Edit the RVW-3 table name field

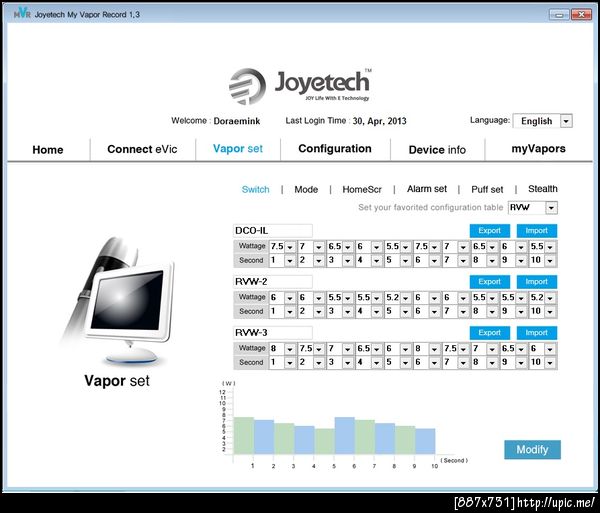272,333
